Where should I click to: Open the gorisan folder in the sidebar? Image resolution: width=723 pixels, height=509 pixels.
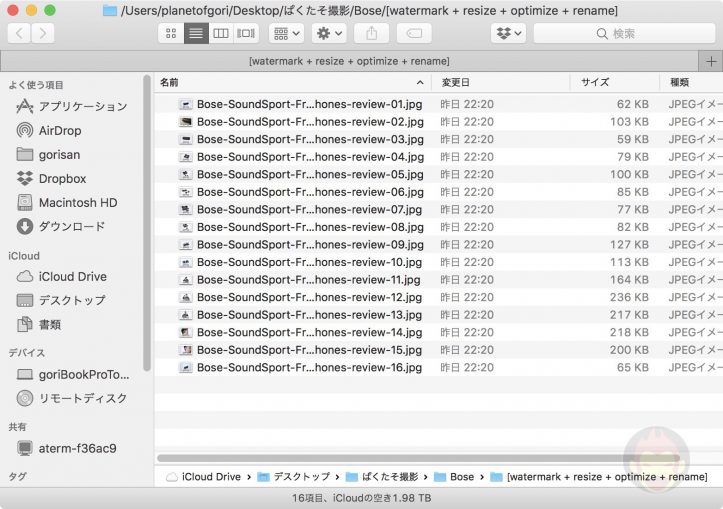click(48, 154)
